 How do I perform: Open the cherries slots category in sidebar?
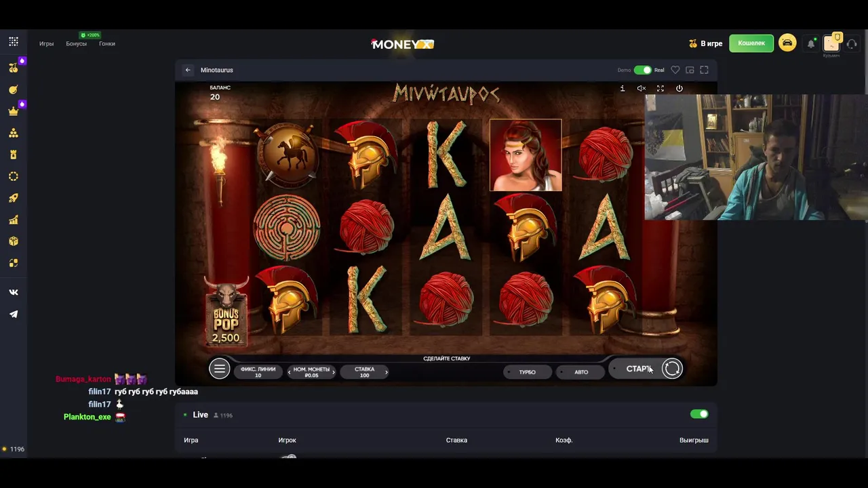(14, 68)
